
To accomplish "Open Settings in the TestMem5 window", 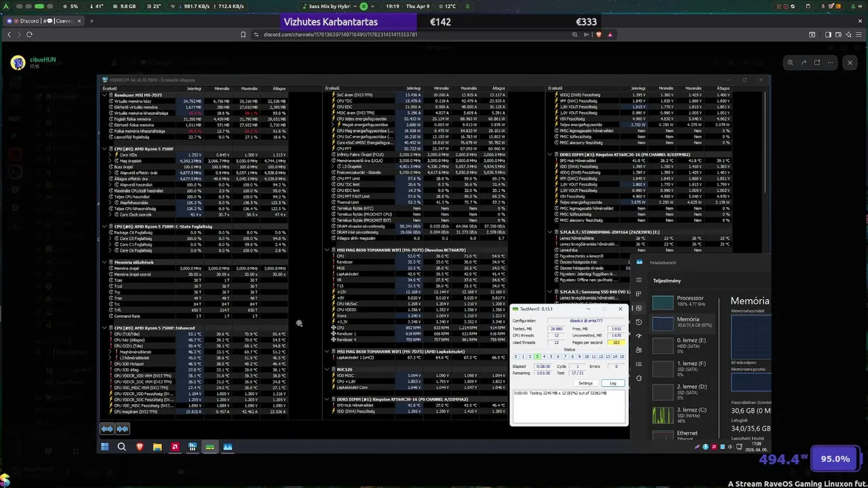I will coord(585,383).
